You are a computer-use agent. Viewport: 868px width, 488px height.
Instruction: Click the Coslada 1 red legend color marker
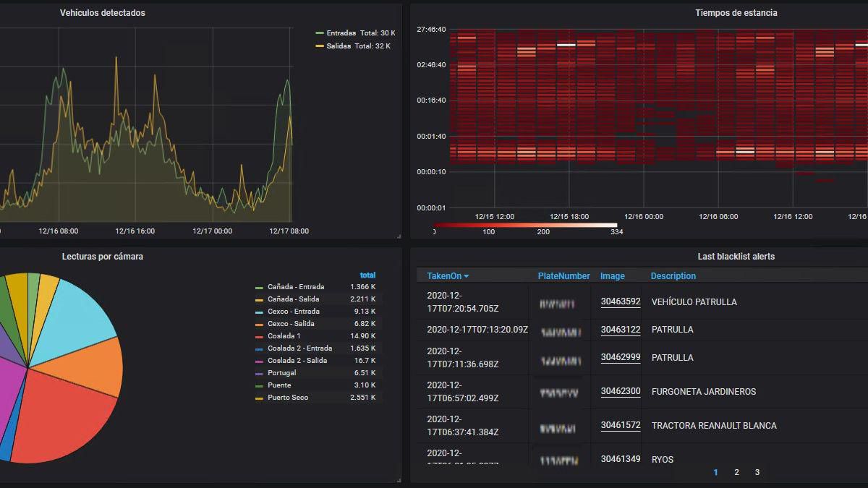pos(259,336)
